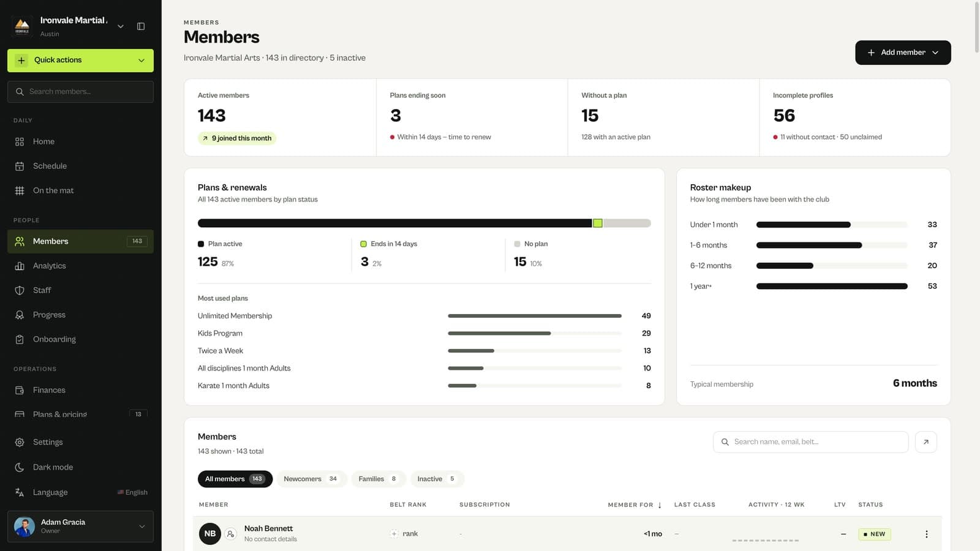Click the NEW status badge
980x551 pixels.
[x=875, y=534]
